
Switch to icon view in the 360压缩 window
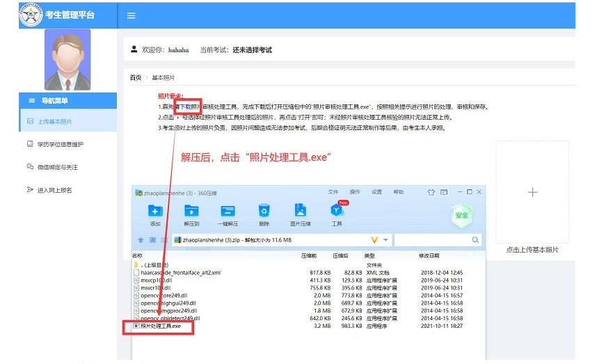click(x=152, y=240)
